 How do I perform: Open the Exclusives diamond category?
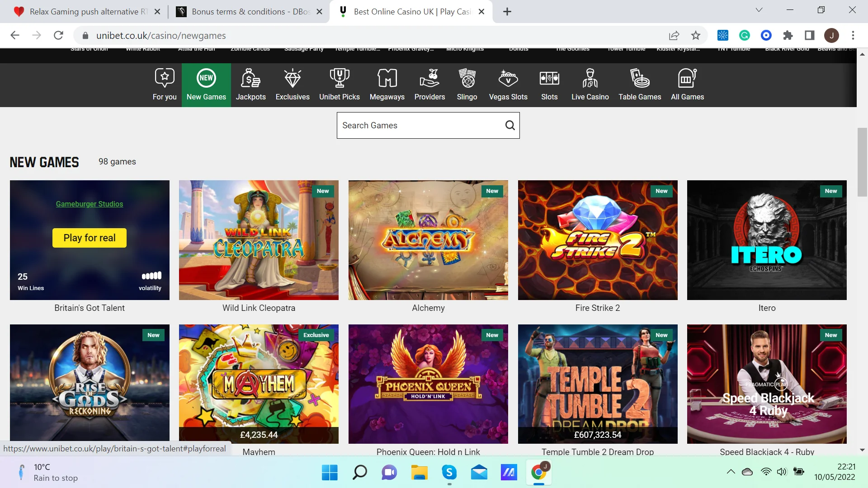[x=292, y=85]
